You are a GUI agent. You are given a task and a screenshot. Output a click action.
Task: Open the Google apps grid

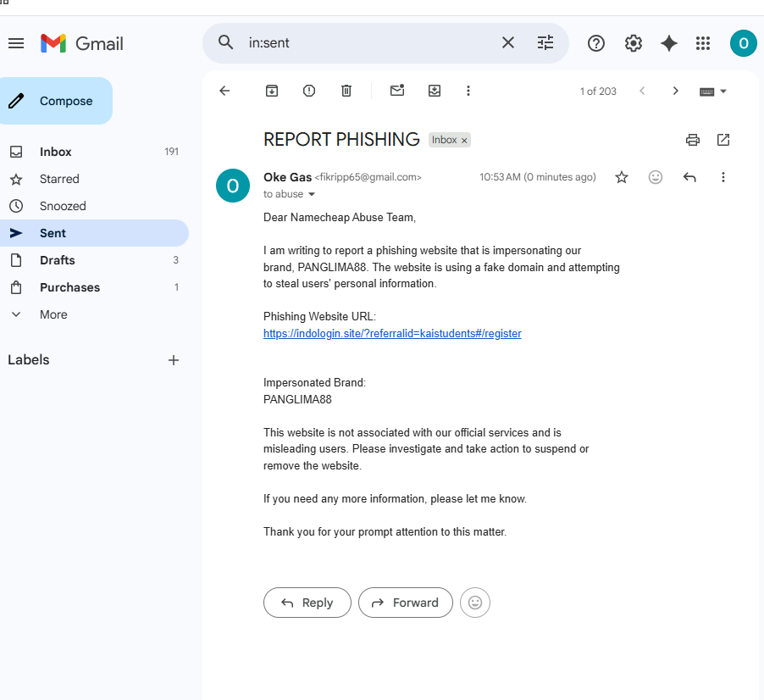click(703, 43)
